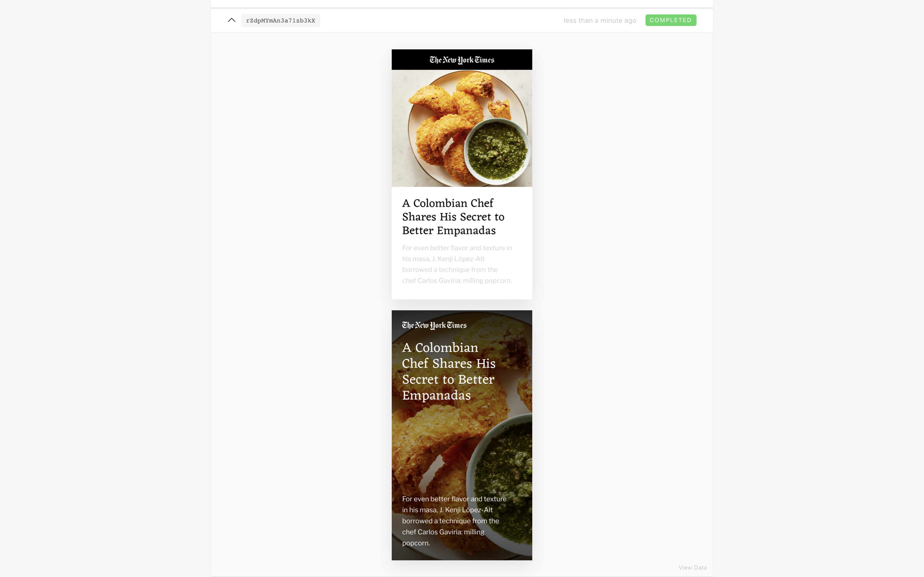Click the word 'Empanadas' in the white card headline
This screenshot has height=577, width=924.
point(466,230)
